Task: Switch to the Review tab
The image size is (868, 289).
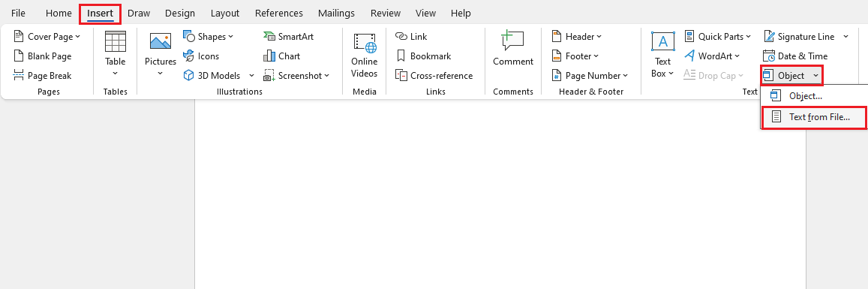Action: coord(386,14)
